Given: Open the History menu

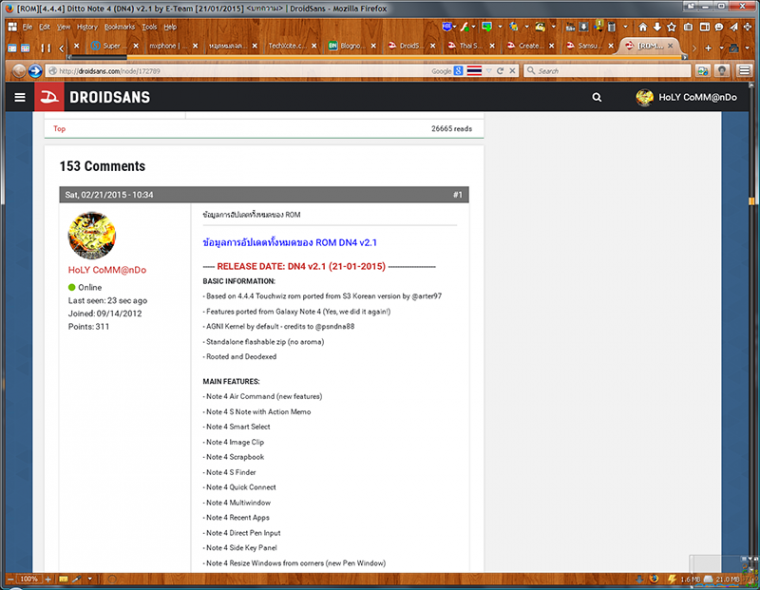Looking at the screenshot, I should (x=87, y=27).
